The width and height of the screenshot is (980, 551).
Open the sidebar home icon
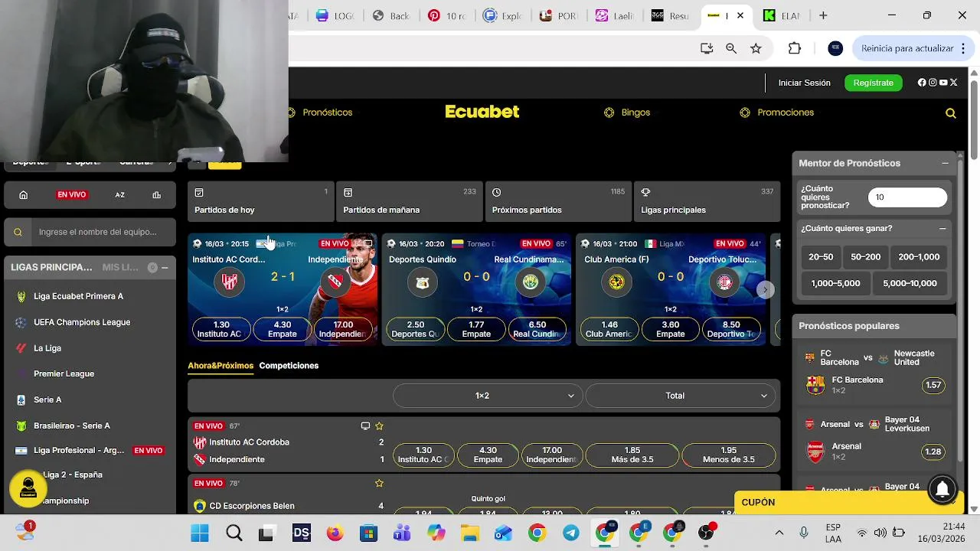[24, 195]
